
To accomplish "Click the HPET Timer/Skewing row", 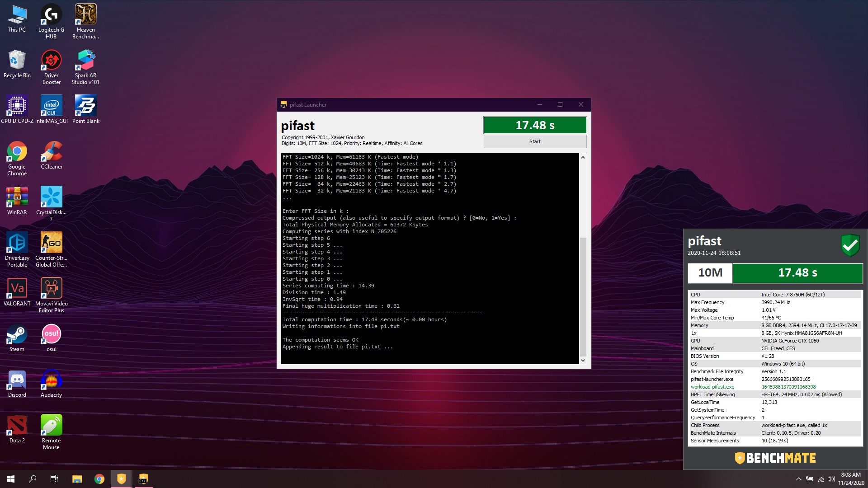I will click(x=775, y=394).
